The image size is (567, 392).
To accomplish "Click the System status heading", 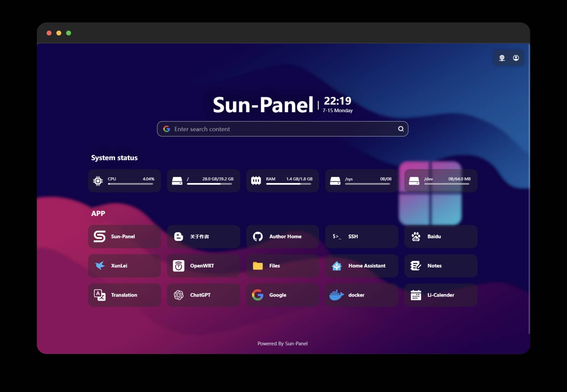I will pos(114,158).
